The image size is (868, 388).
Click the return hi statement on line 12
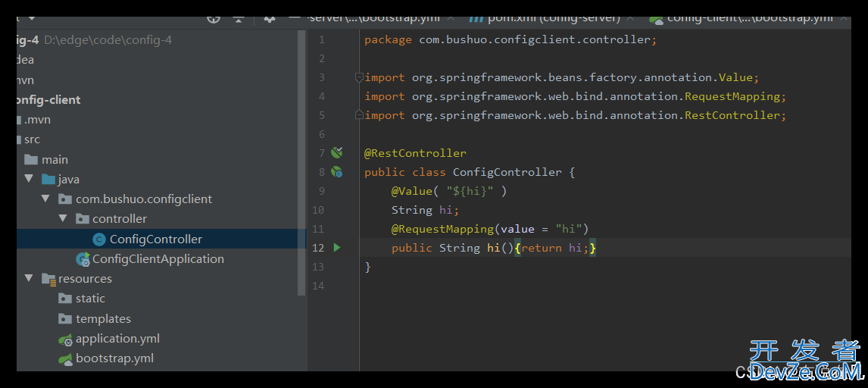click(x=554, y=247)
